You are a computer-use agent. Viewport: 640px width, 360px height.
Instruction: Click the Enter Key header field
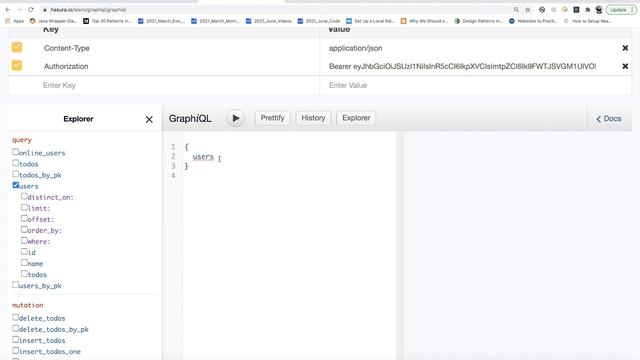coord(164,85)
